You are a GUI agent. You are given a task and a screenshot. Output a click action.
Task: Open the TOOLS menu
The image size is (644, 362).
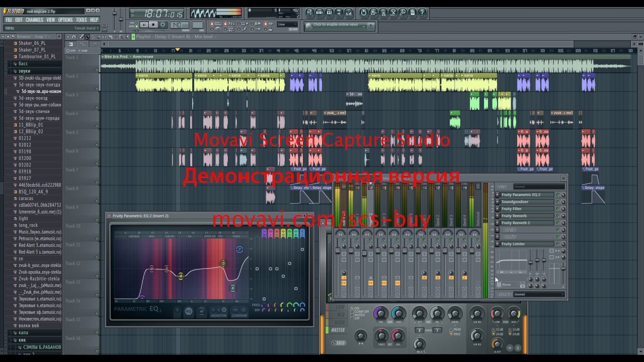[x=82, y=20]
